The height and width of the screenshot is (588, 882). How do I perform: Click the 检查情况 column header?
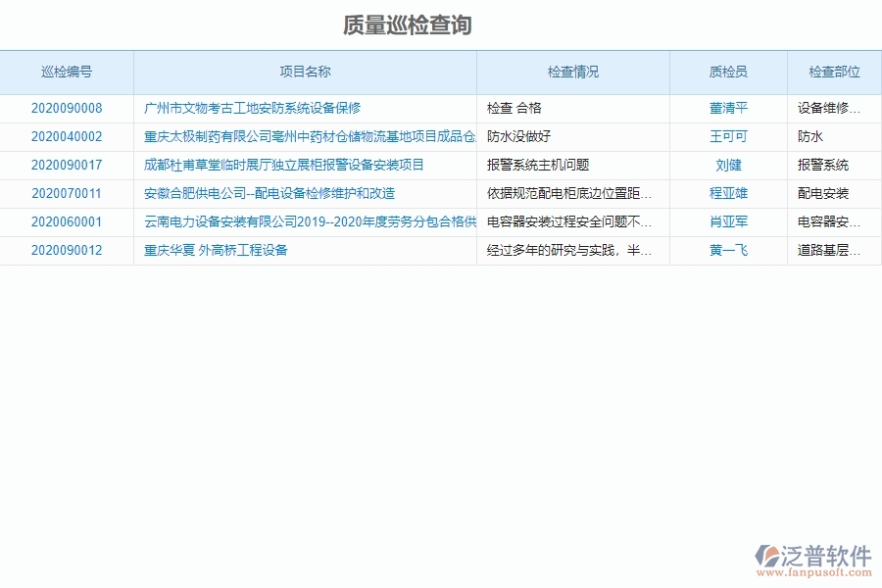click(572, 72)
